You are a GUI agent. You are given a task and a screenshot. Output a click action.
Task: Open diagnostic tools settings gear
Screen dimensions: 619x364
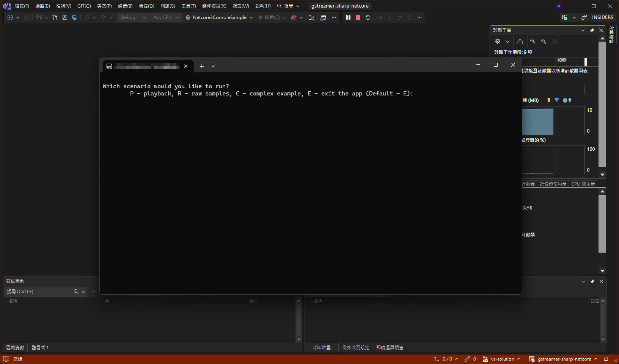(x=498, y=41)
